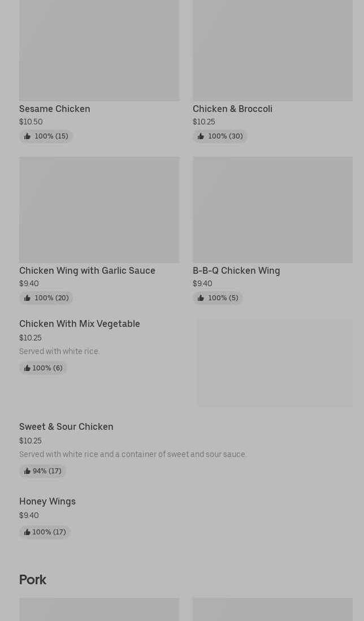This screenshot has height=621, width=364.
Task: Click the thumbs-up icon under Sesame Chicken
Action: (27, 136)
